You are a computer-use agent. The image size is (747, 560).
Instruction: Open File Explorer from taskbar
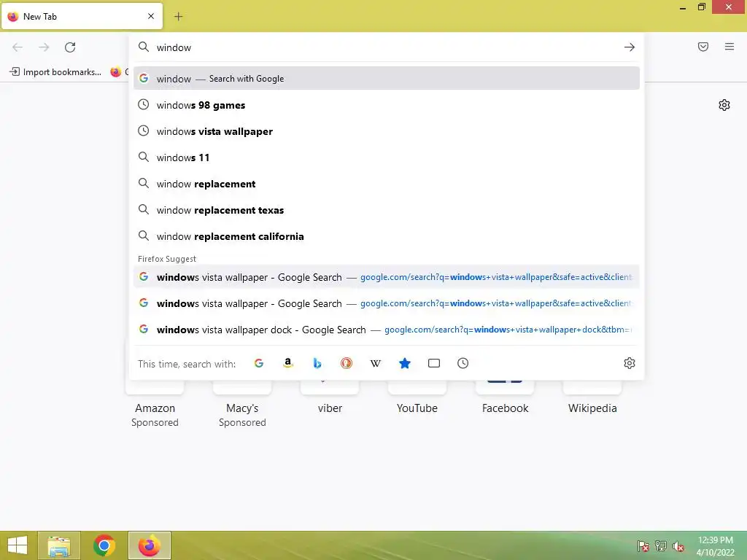(58, 545)
